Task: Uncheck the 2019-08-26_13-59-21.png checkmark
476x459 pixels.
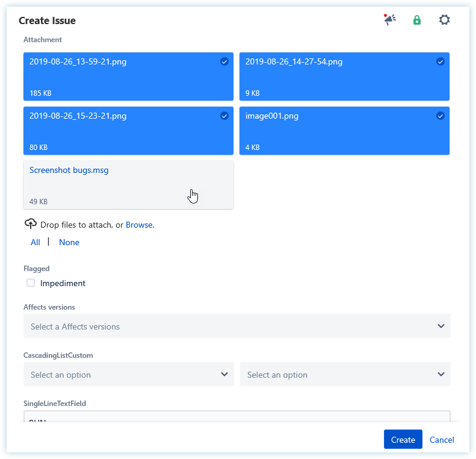Action: tap(224, 61)
